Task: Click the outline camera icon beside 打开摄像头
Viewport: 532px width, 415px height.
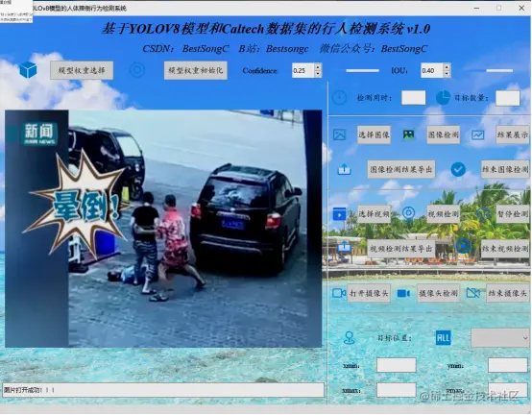Action: [x=339, y=293]
